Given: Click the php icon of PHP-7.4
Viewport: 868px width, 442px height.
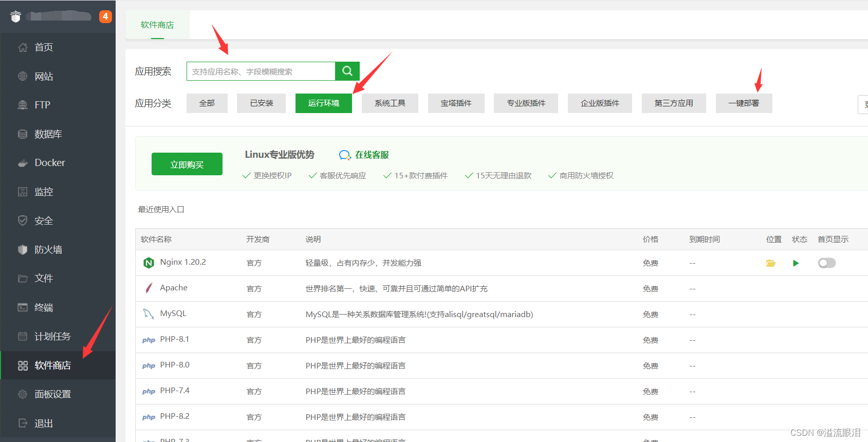Looking at the screenshot, I should coord(149,391).
